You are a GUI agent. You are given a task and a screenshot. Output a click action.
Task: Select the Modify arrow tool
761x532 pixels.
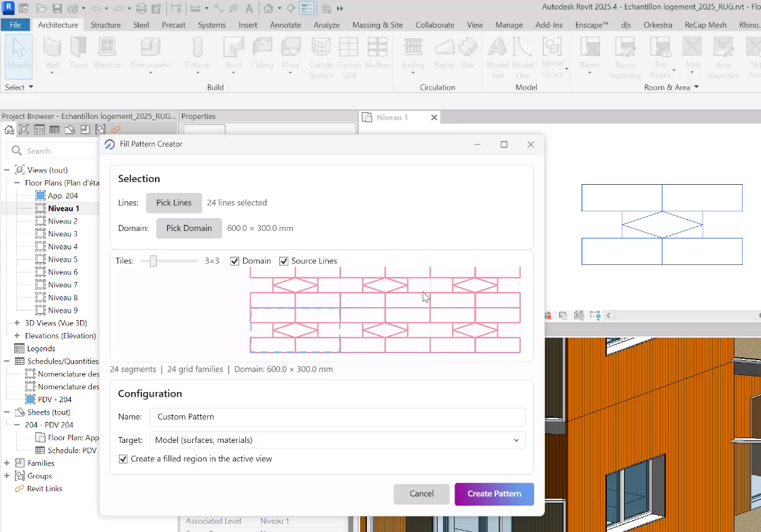pos(18,56)
